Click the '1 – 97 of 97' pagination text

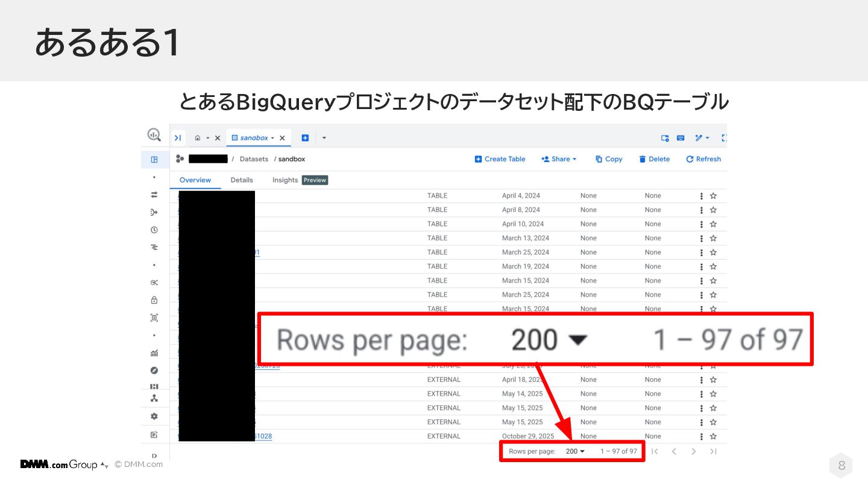click(x=618, y=451)
